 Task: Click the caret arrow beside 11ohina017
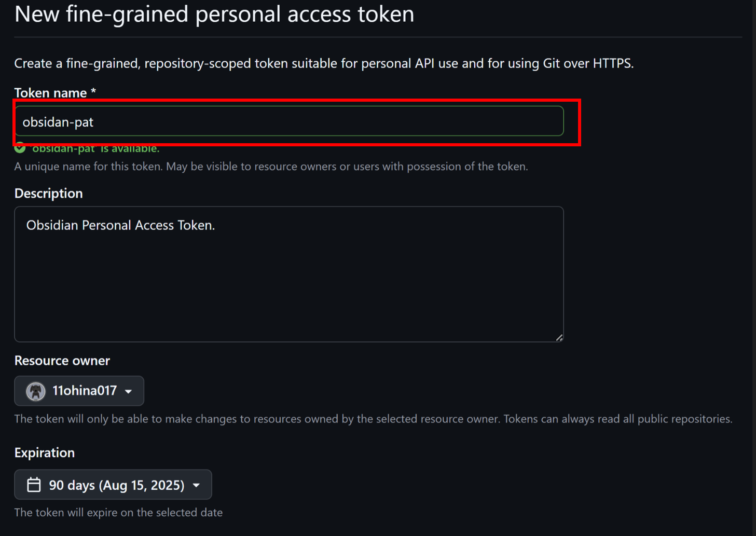pos(129,392)
